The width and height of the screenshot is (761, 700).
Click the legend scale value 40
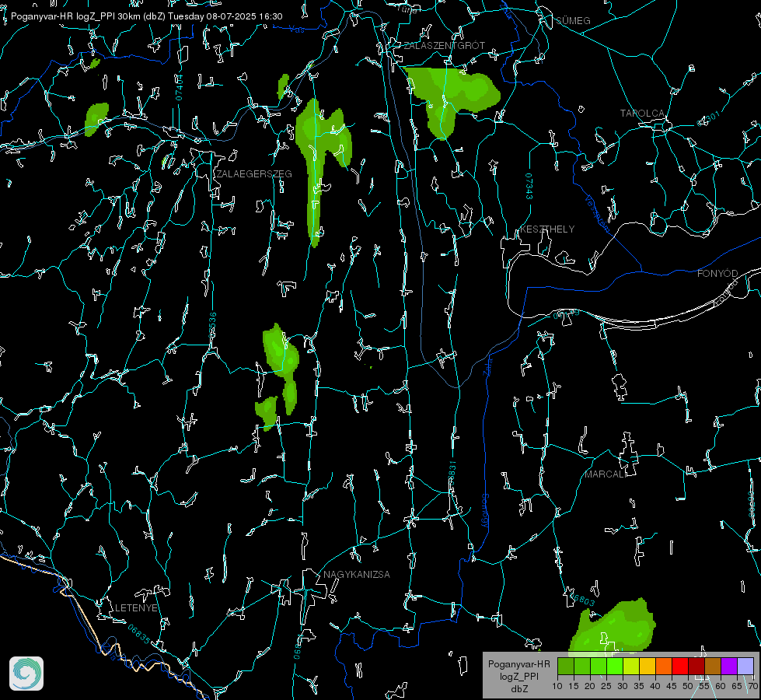click(x=655, y=686)
